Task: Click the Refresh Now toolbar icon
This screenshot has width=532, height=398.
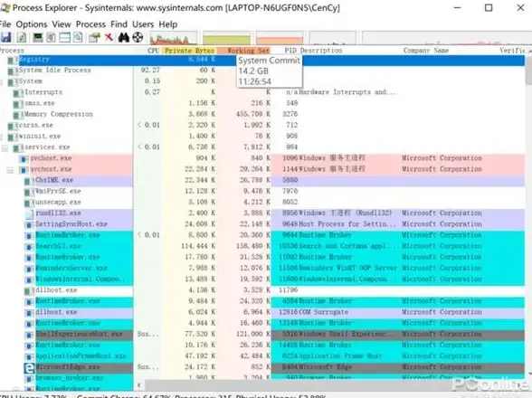Action: (22, 37)
